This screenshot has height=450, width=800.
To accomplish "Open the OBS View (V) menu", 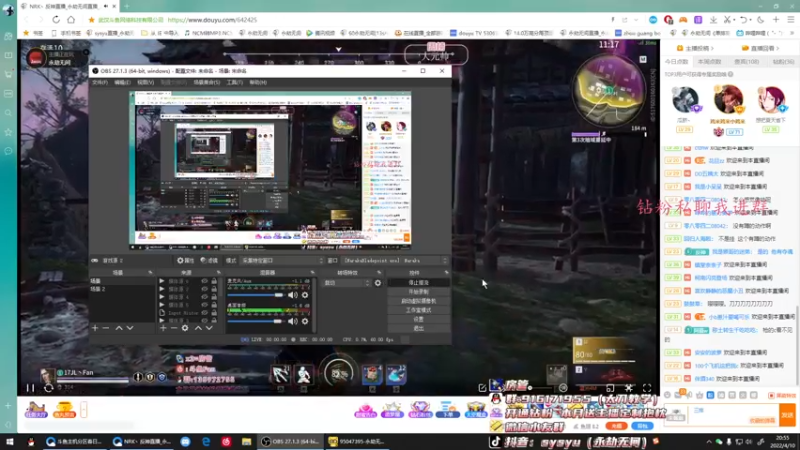I will tap(145, 82).
